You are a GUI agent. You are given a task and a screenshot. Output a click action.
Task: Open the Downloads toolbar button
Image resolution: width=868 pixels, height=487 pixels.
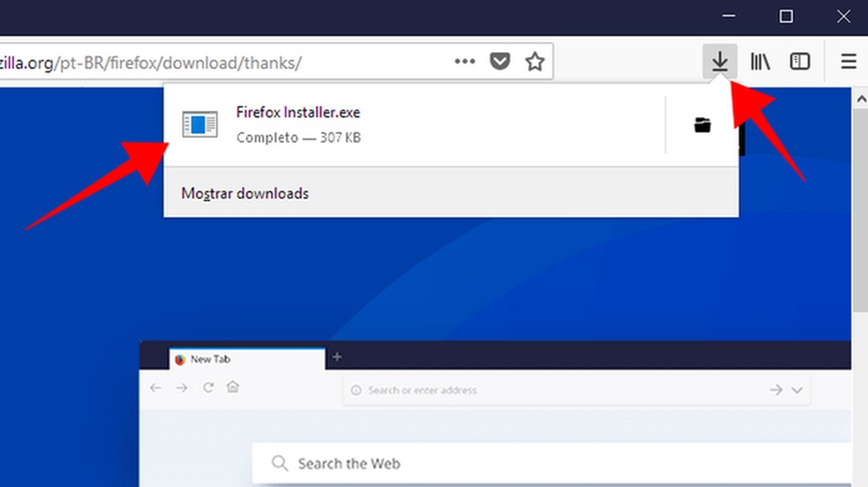coord(720,62)
